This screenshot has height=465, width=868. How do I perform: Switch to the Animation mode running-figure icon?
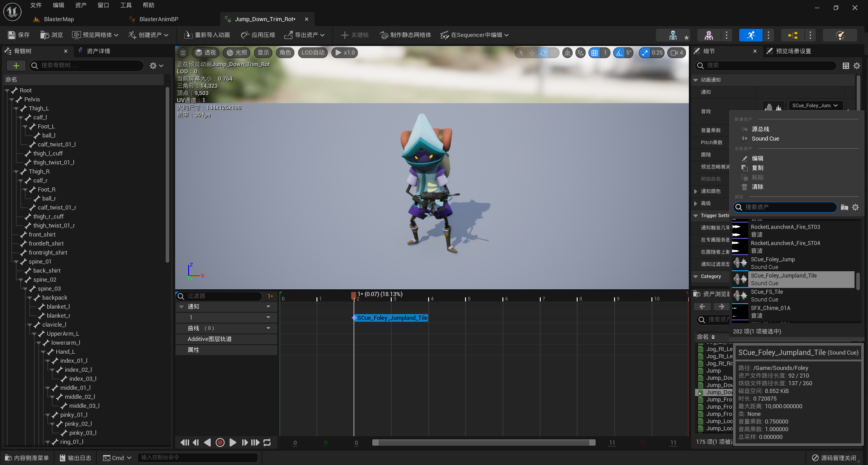point(750,35)
